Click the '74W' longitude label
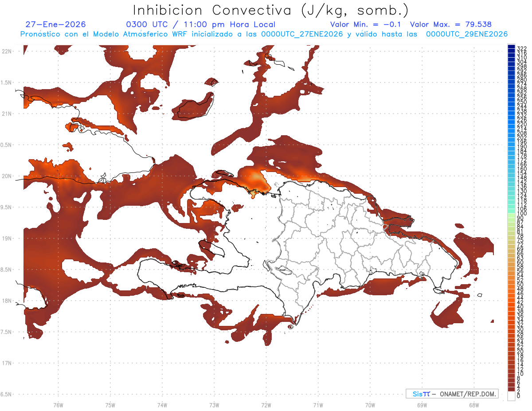The width and height of the screenshot is (532, 411). (x=162, y=405)
